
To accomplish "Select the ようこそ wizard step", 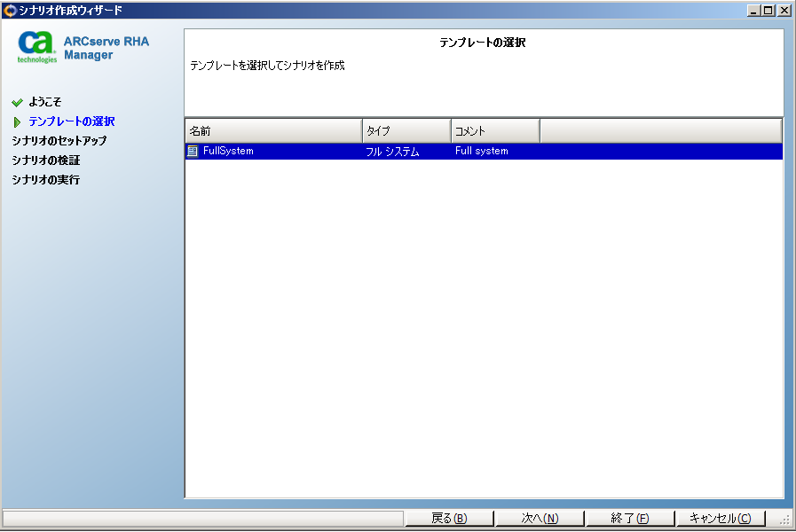I will pyautogui.click(x=44, y=102).
